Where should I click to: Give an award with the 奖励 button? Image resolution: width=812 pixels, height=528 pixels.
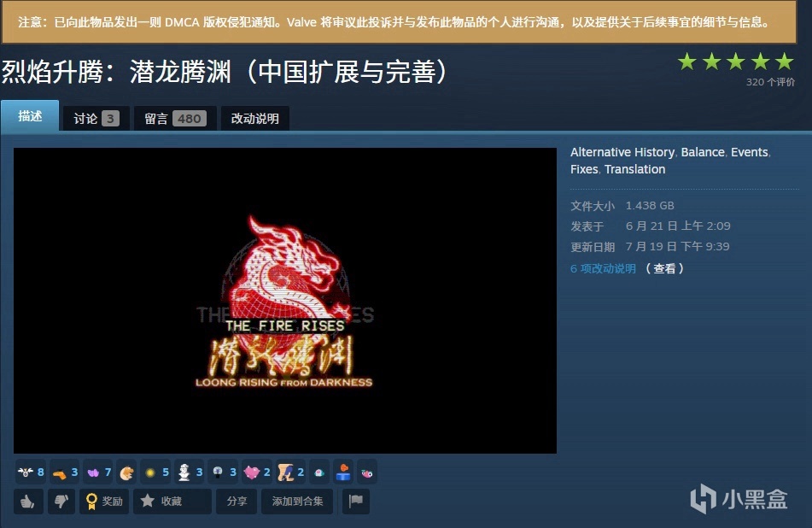[x=104, y=501]
